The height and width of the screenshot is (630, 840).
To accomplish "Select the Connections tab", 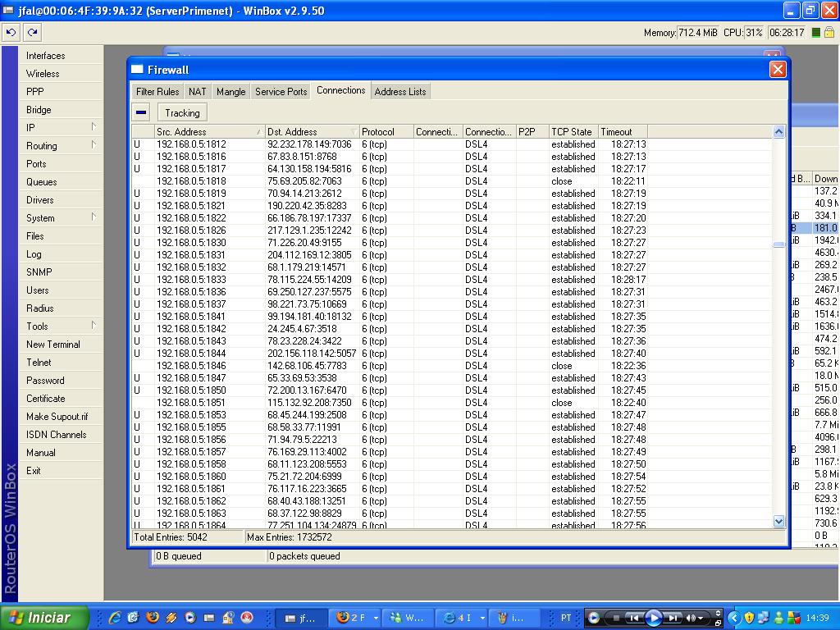I will click(340, 90).
